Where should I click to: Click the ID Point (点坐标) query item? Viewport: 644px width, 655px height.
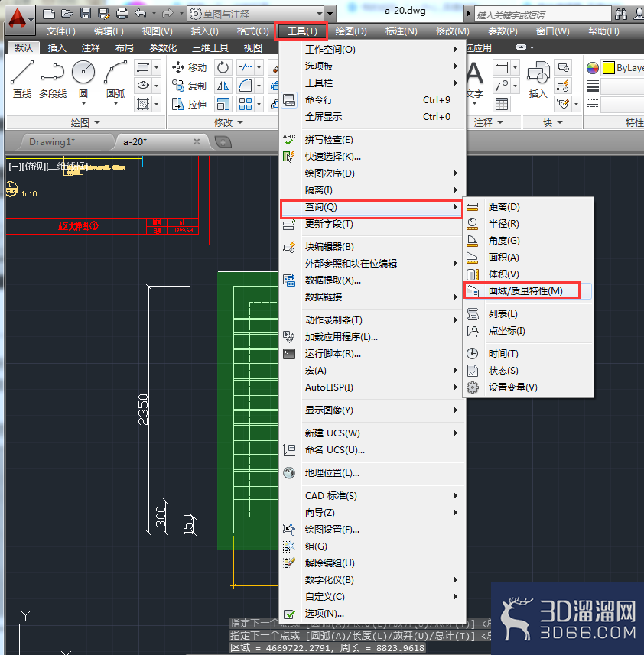point(528,330)
